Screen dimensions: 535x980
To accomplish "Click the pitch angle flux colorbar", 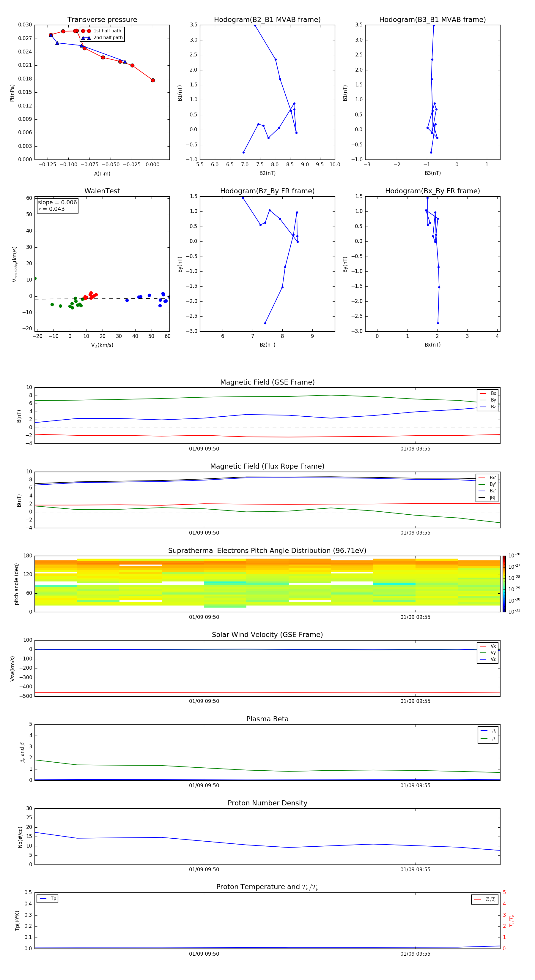I will coord(504,584).
